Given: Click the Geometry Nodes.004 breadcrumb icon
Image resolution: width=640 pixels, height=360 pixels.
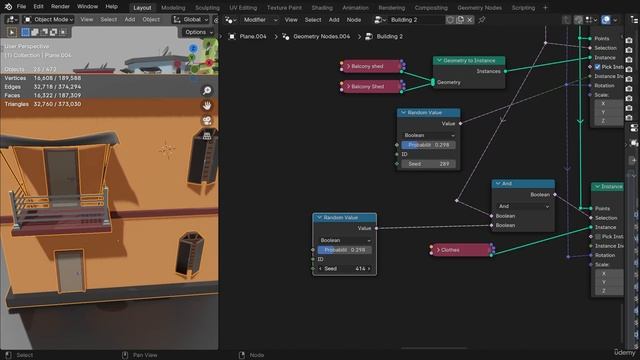Looking at the screenshot, I should coord(286,36).
